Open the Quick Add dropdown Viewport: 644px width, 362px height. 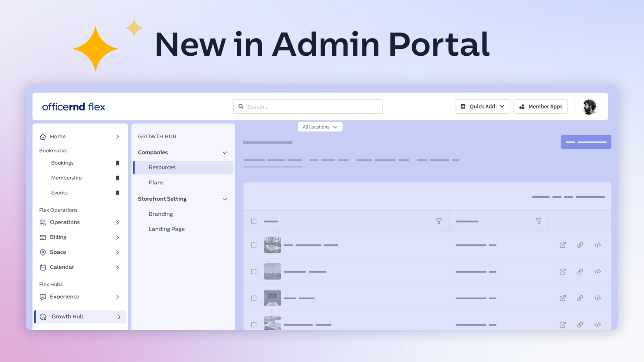click(x=482, y=107)
